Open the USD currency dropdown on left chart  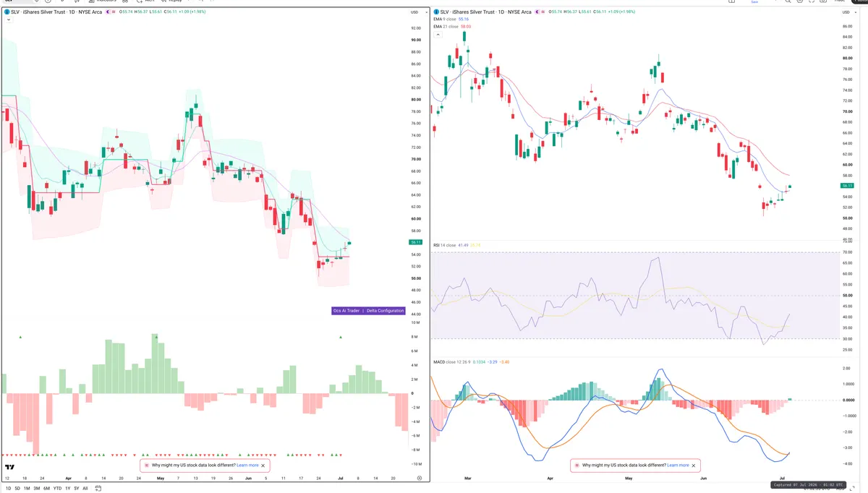click(418, 12)
